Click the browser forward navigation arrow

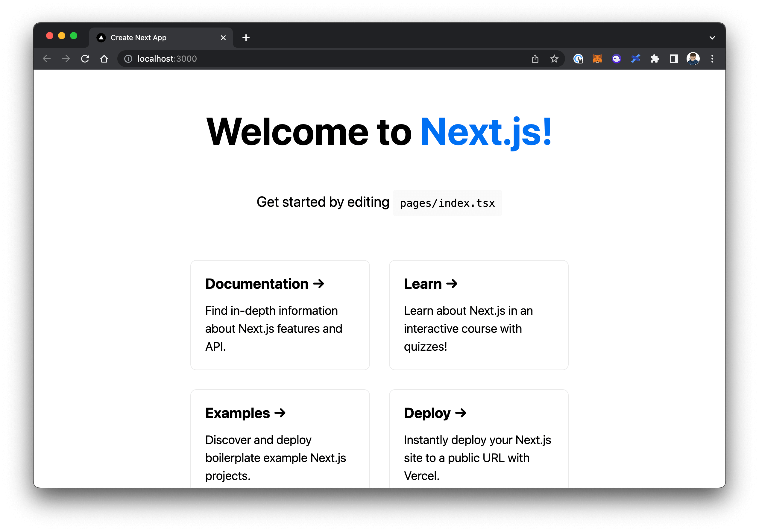coord(66,58)
